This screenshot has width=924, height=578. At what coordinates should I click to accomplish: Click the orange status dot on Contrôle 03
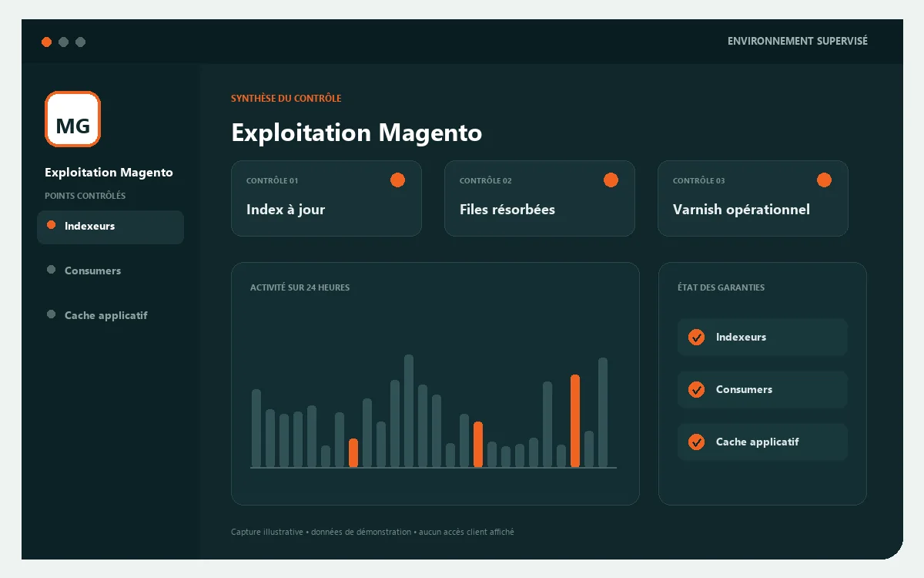pos(824,180)
